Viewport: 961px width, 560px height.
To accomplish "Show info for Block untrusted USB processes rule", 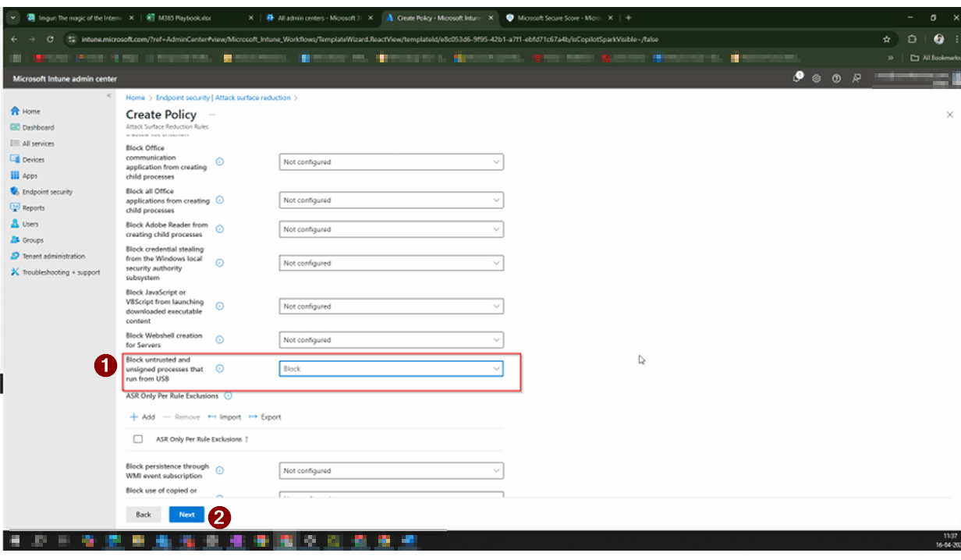I will coord(219,369).
